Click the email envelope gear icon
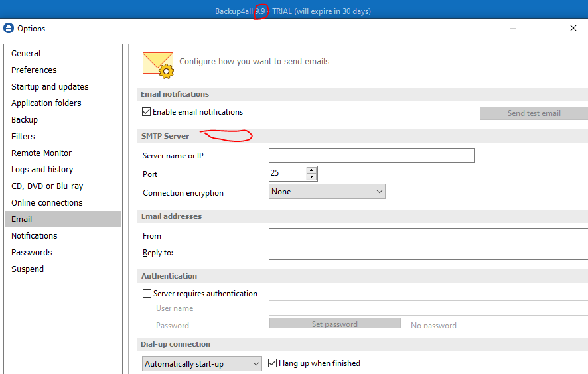This screenshot has height=374, width=588. [158, 65]
